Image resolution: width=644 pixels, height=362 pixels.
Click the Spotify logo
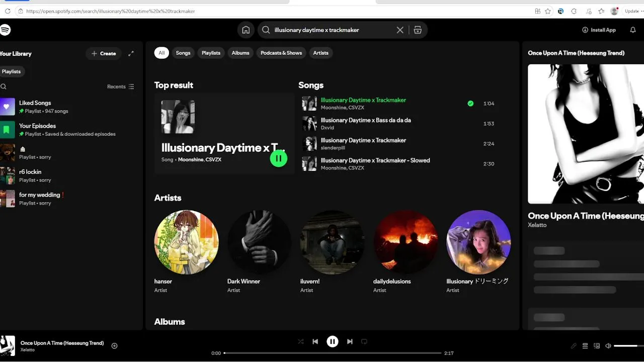tap(5, 30)
